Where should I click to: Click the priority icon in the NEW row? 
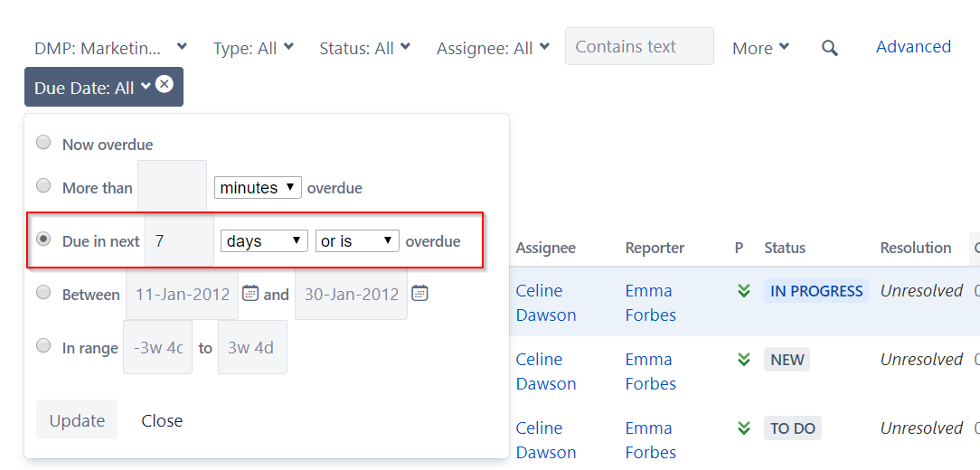point(743,360)
